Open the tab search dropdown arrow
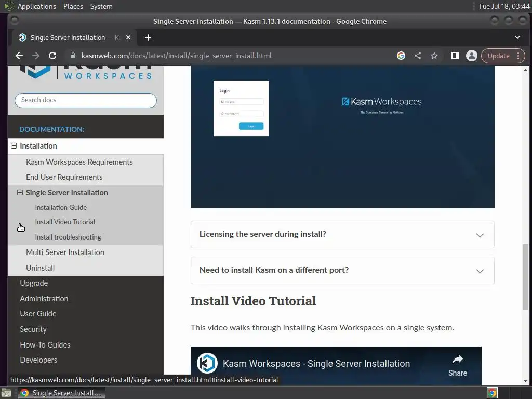The width and height of the screenshot is (532, 399). (517, 37)
